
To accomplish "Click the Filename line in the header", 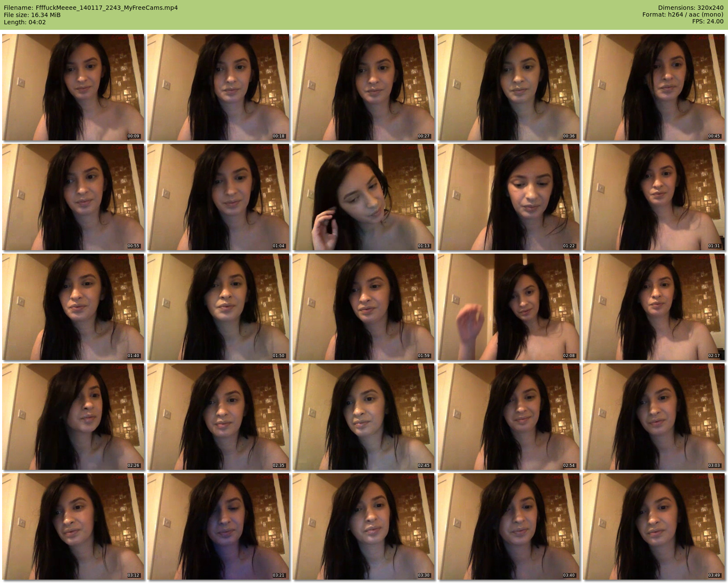I will tap(91, 8).
